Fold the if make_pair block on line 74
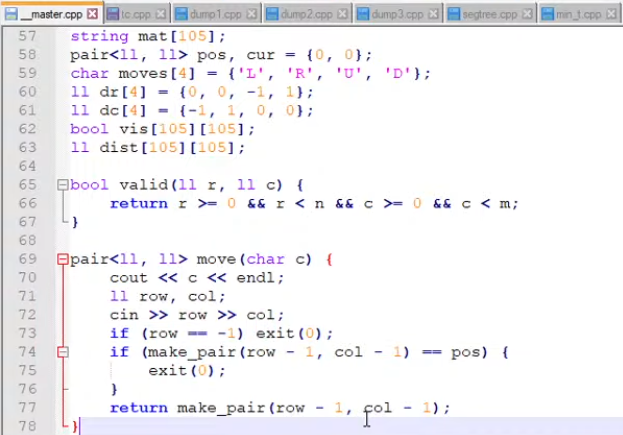The image size is (623, 435). (x=62, y=352)
